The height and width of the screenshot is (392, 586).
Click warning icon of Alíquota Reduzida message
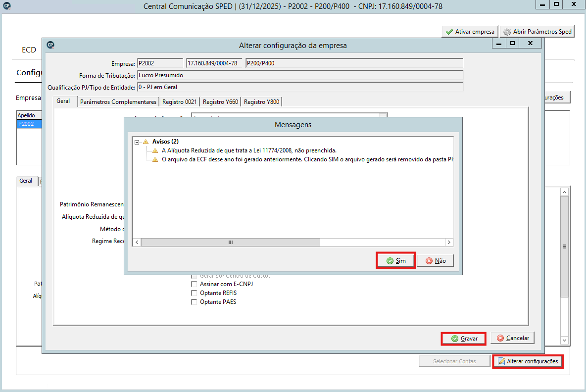[155, 150]
